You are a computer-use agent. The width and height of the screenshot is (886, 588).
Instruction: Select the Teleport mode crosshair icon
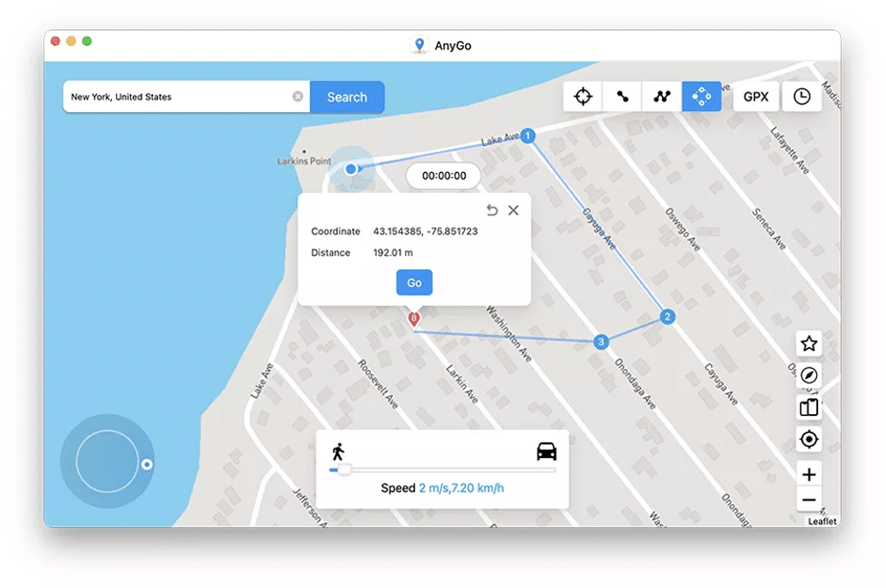pyautogui.click(x=582, y=96)
